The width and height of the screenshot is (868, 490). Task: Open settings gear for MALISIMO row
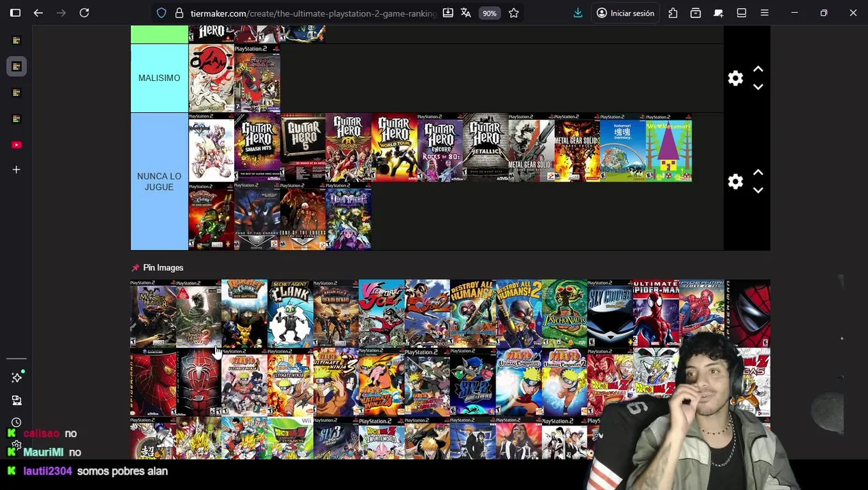735,78
